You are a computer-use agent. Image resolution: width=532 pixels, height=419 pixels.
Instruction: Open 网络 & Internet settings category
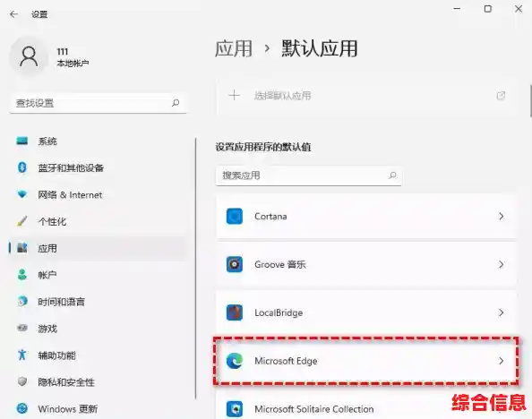click(98, 195)
